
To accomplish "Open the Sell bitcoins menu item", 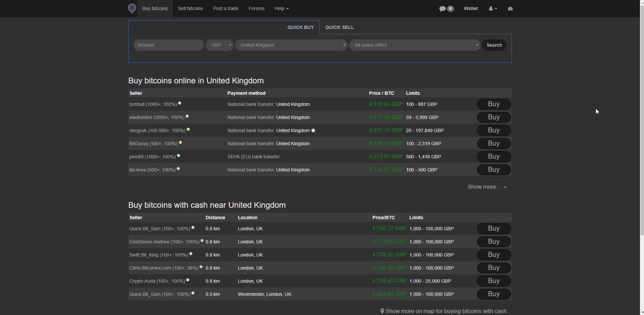I will point(190,8).
